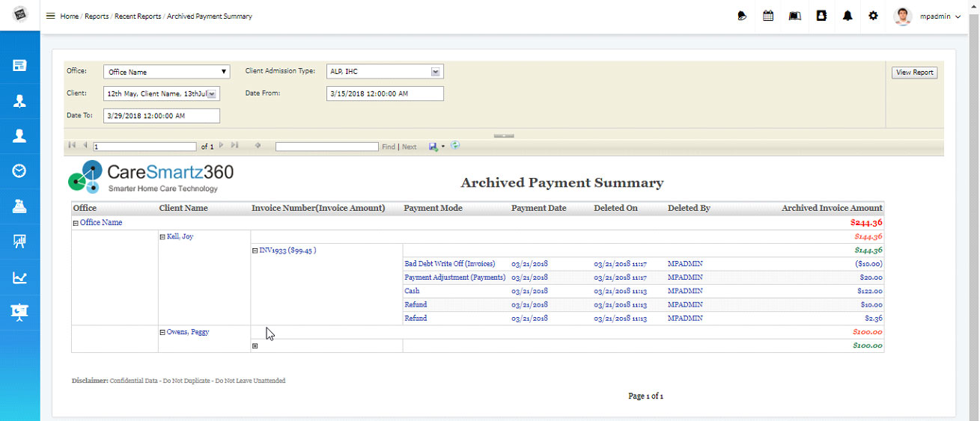Collapse the Kell, Joy client row

[x=162, y=237]
